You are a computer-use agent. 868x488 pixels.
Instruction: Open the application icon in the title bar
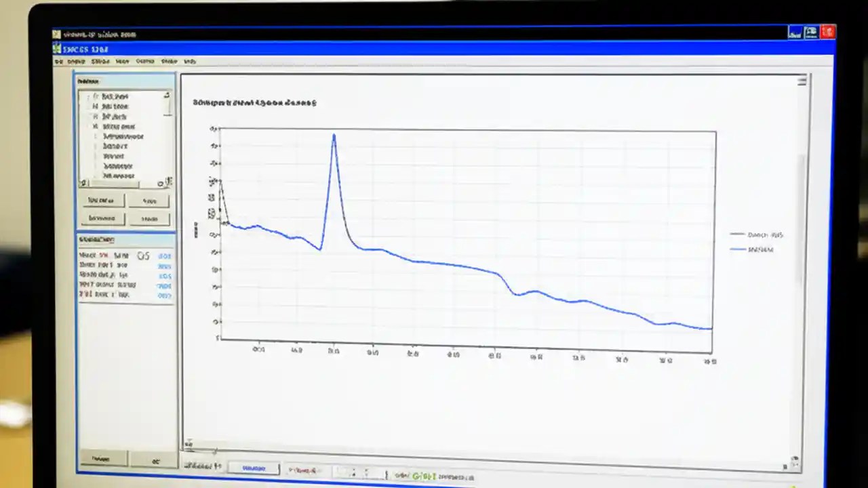tap(57, 49)
